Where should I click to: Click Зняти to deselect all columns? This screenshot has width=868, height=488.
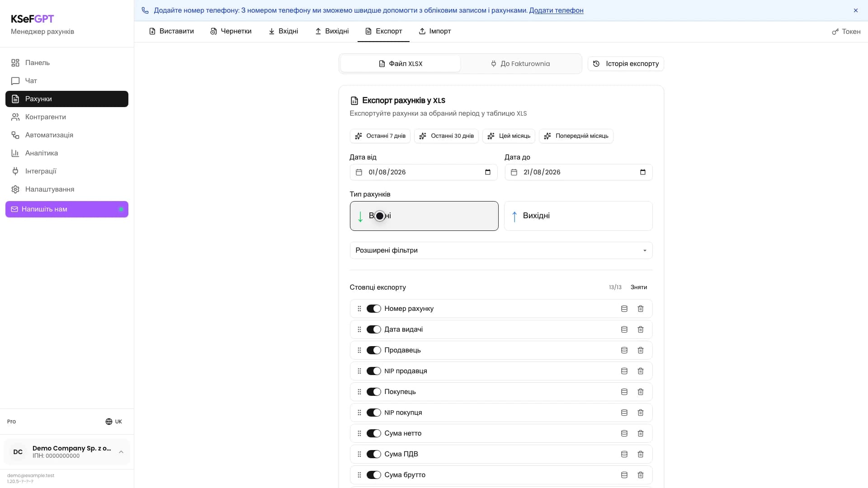coord(639,287)
